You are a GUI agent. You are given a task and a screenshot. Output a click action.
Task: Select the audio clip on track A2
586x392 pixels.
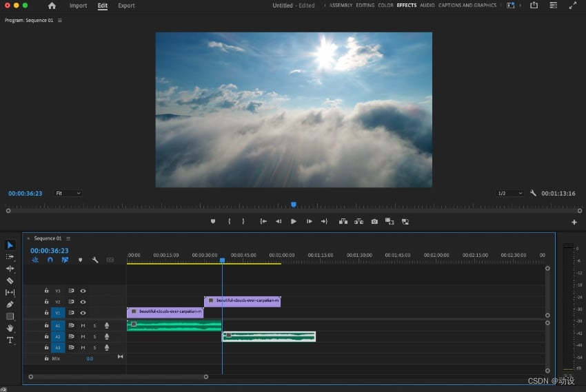click(x=269, y=336)
